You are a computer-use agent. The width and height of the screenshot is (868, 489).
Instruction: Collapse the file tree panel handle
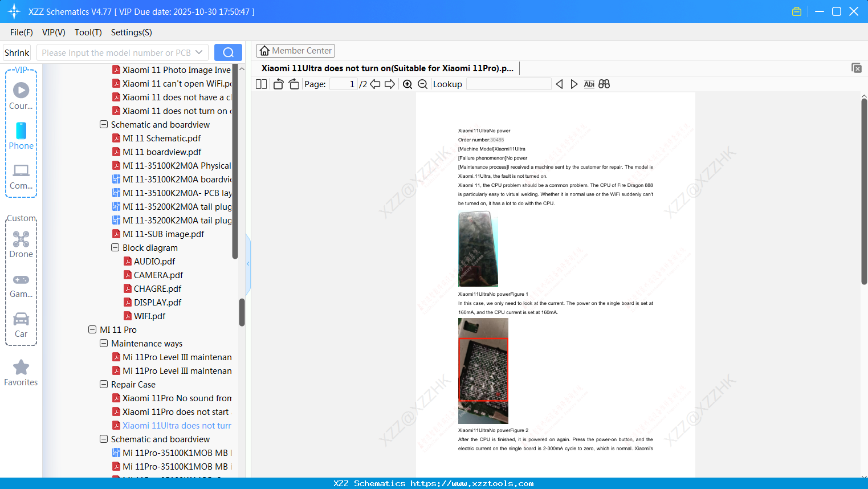(248, 263)
